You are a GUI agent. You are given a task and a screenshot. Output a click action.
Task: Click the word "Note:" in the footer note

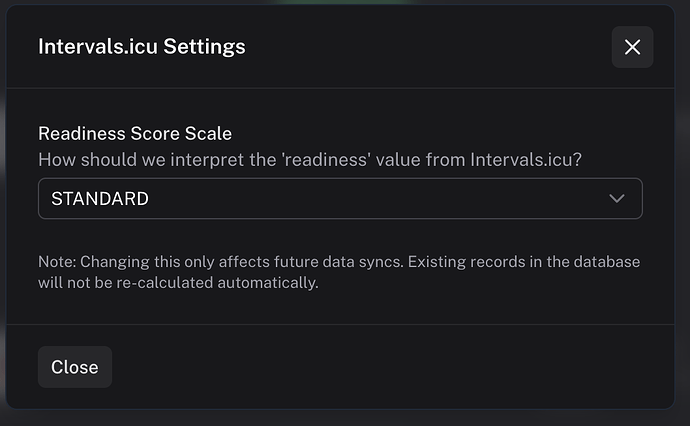(x=57, y=262)
